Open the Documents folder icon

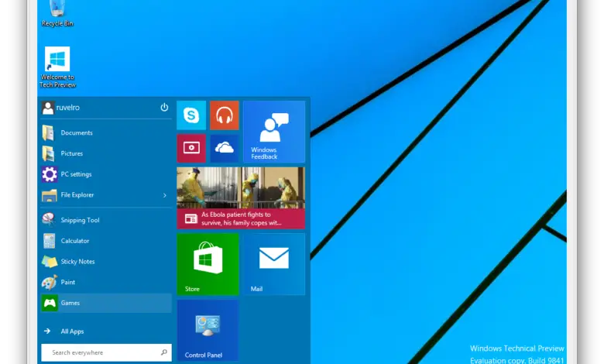pos(48,133)
